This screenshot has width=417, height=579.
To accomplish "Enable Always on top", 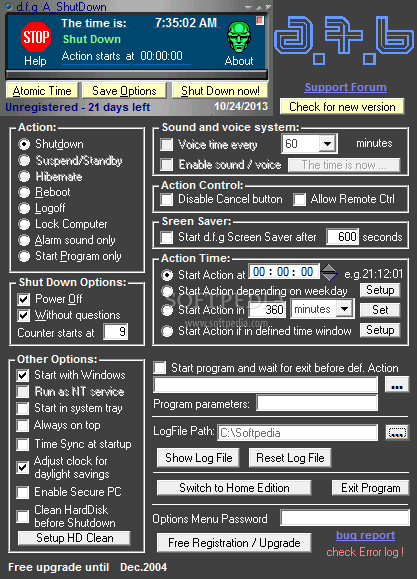I will coord(23,425).
